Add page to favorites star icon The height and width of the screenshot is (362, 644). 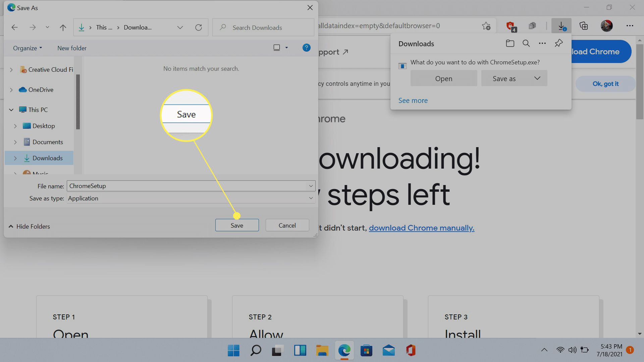point(486,26)
